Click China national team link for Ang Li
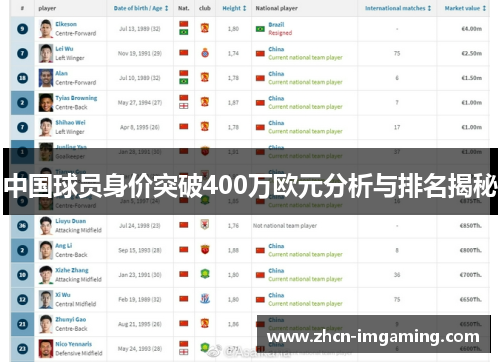500x362 pixels. 276,246
